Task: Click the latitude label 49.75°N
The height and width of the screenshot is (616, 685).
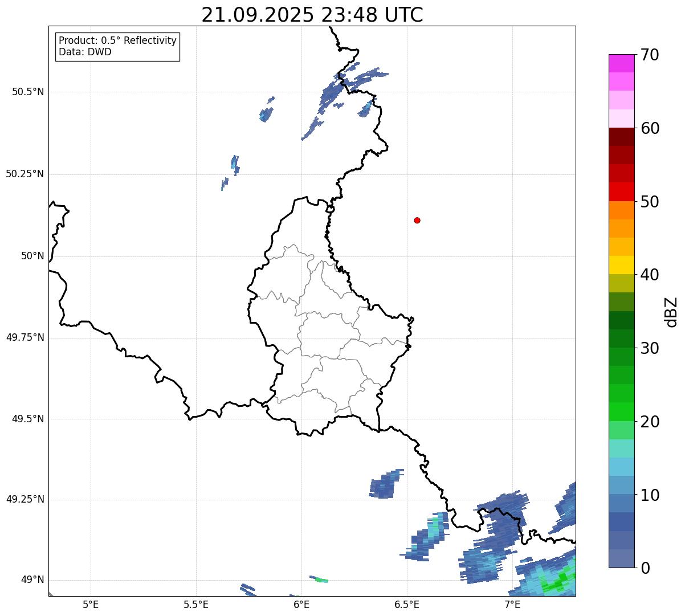Action: coord(25,337)
